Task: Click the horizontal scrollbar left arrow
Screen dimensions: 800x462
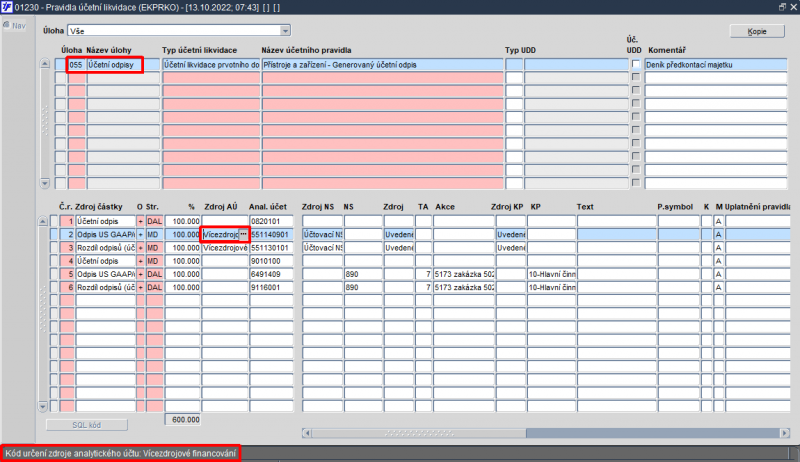Action: click(x=307, y=433)
